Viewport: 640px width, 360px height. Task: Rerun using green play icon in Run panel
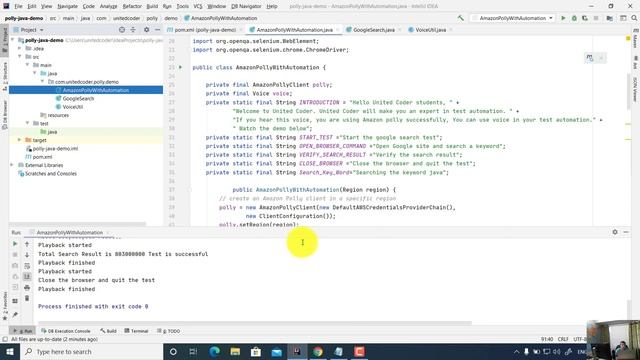coord(15,244)
